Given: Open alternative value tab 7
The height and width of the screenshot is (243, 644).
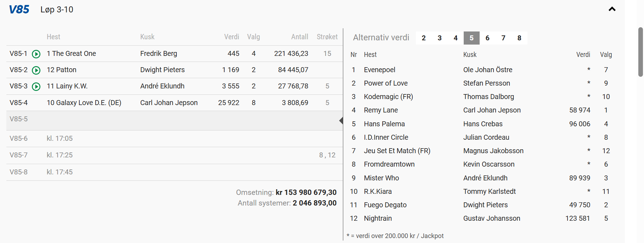Looking at the screenshot, I should coord(503,38).
